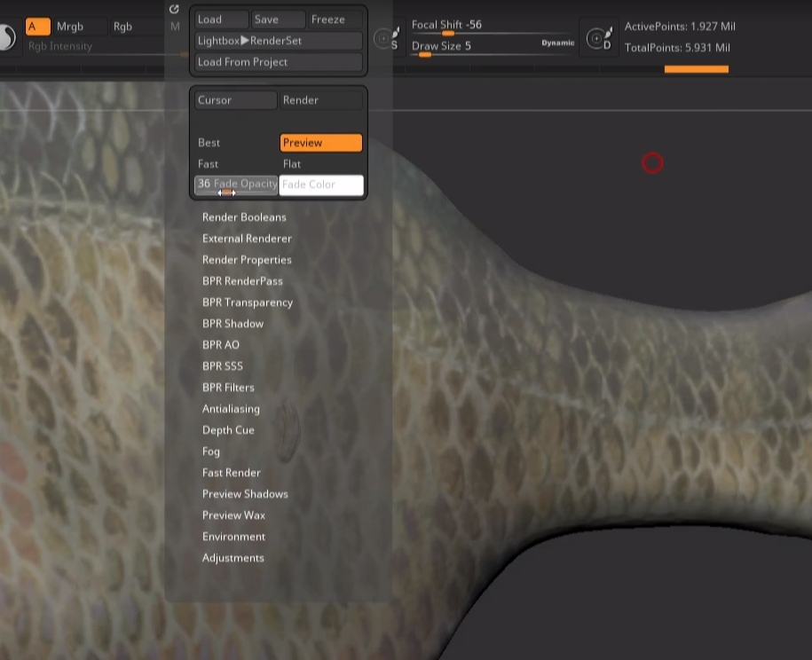Select the Preview render mode

click(x=320, y=143)
